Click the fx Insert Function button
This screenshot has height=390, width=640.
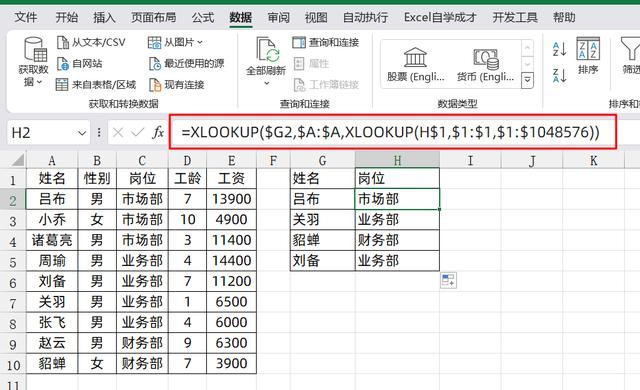[x=158, y=133]
